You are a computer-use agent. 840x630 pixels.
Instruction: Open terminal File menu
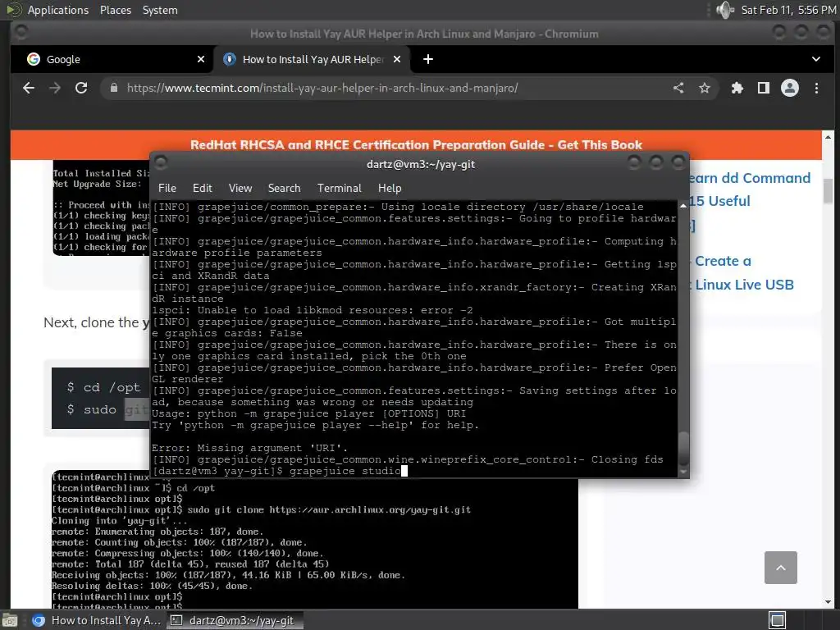167,188
